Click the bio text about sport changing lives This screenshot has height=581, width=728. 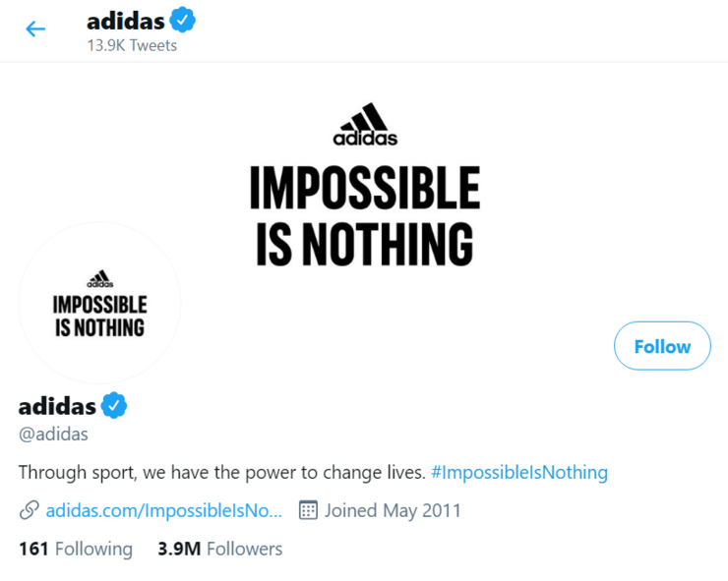222,472
